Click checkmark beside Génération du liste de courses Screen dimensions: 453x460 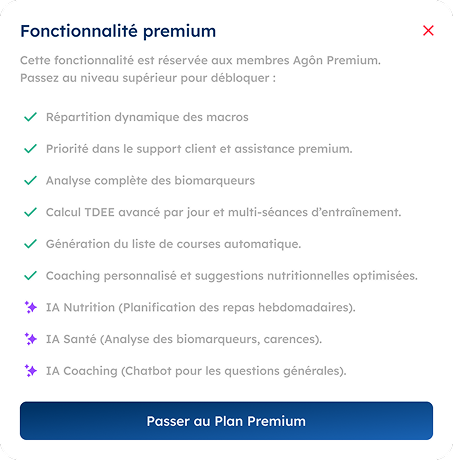pos(30,244)
